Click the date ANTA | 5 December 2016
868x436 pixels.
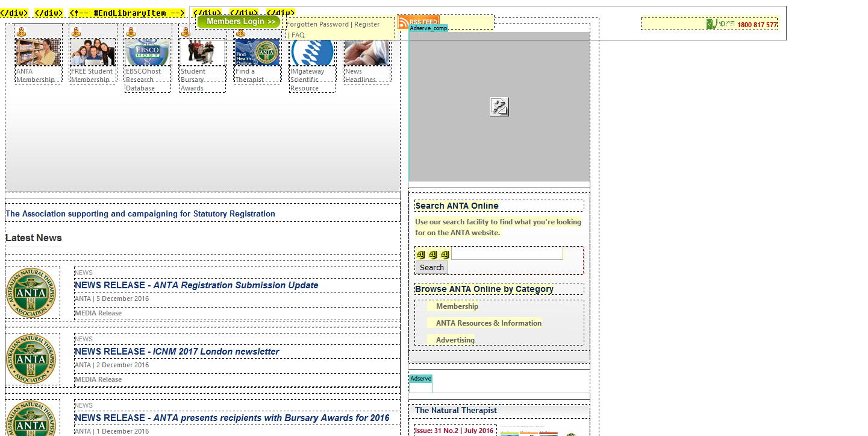coord(111,299)
